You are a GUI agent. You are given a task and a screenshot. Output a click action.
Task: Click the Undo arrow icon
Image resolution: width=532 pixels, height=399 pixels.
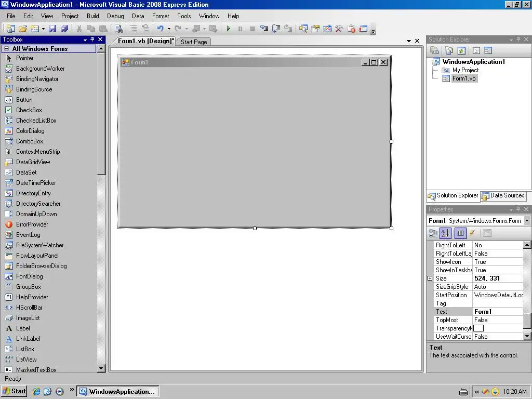(160, 29)
